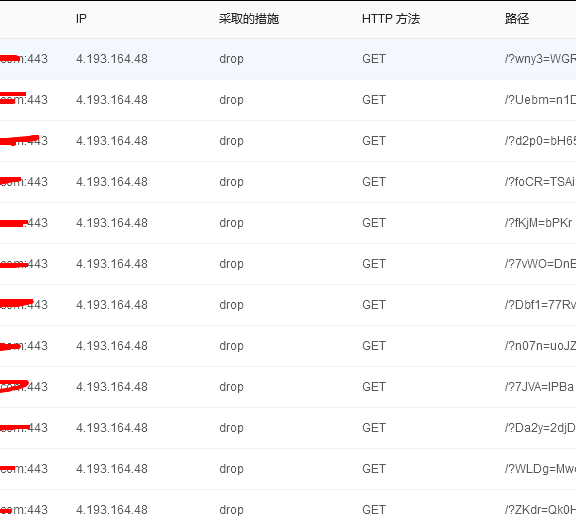Select the path cell /?d2p0=bH65
Viewport: 576px width, 523px height.
pyautogui.click(x=540, y=141)
